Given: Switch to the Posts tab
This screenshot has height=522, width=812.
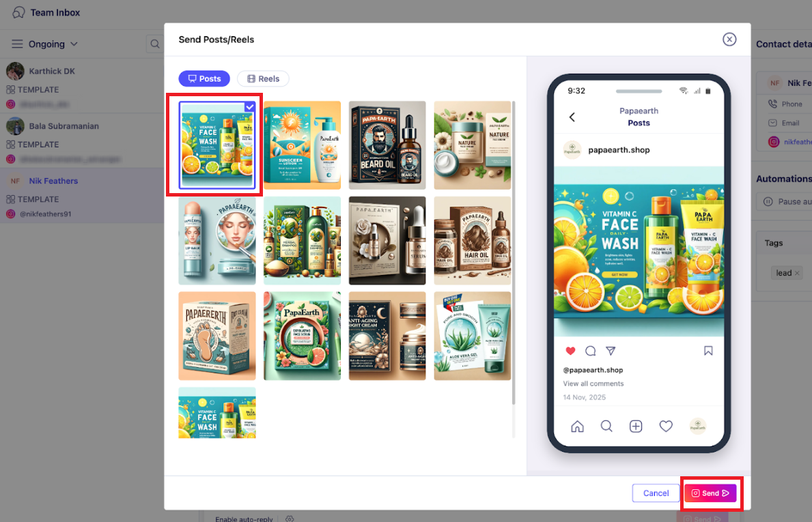Looking at the screenshot, I should tap(205, 78).
